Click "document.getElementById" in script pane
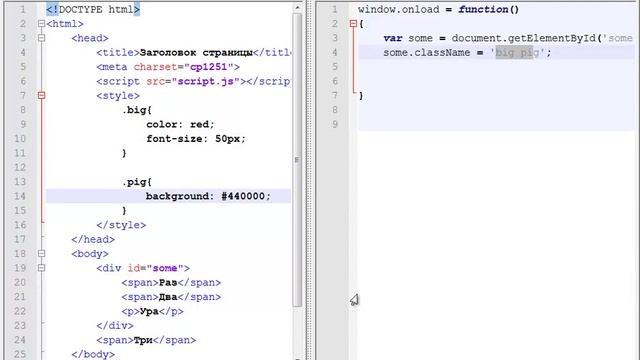This screenshot has height=360, width=640. click(x=523, y=38)
